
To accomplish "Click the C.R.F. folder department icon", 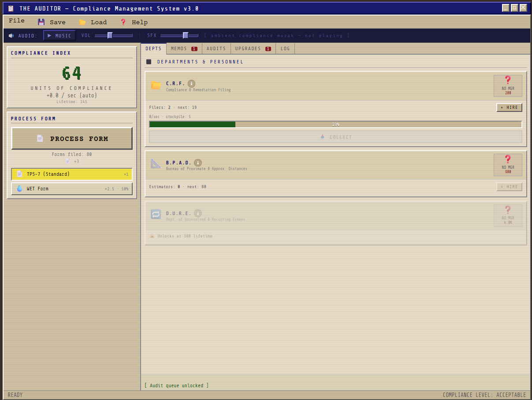I will coord(156,85).
